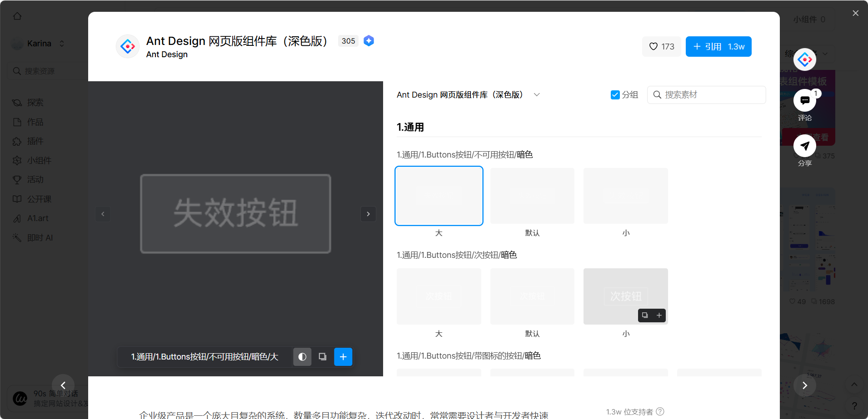Click the 分享 paper plane icon

805,146
